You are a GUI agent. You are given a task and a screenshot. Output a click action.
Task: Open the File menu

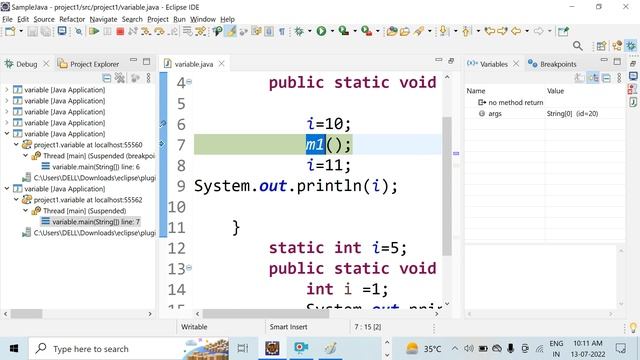(x=7, y=19)
